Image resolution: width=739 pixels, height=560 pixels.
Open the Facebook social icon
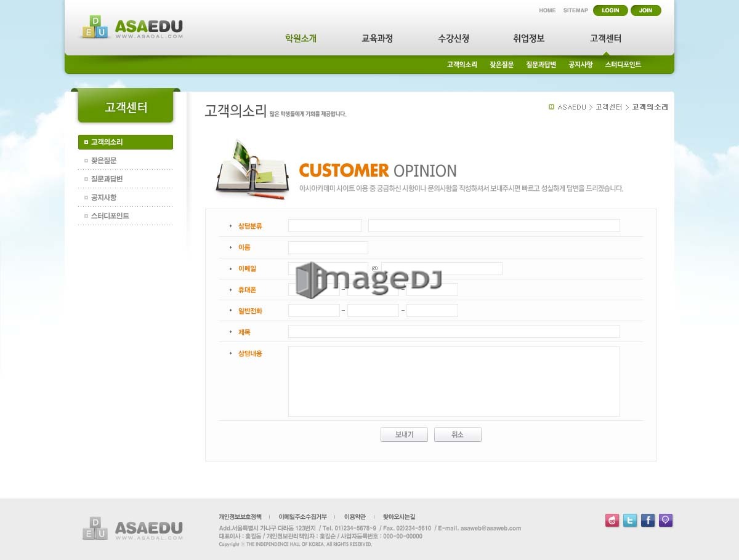(648, 521)
